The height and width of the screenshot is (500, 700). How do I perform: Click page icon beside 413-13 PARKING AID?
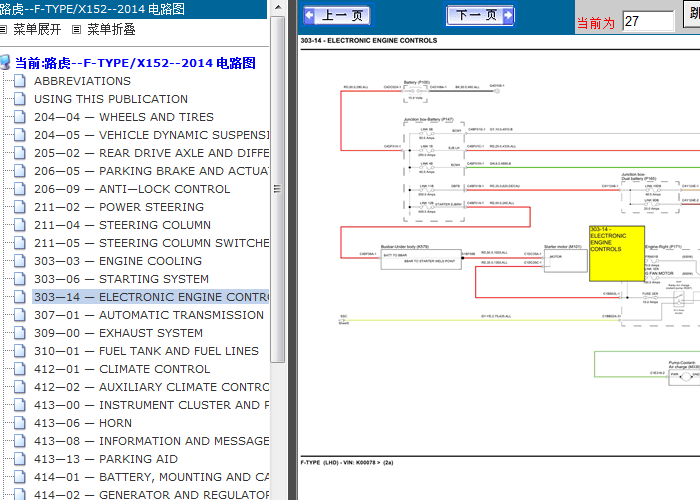pos(20,459)
